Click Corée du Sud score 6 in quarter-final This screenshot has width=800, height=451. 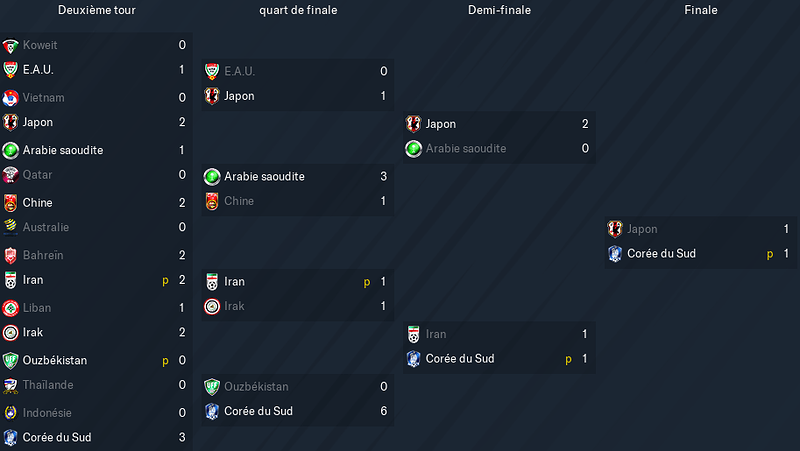point(383,411)
